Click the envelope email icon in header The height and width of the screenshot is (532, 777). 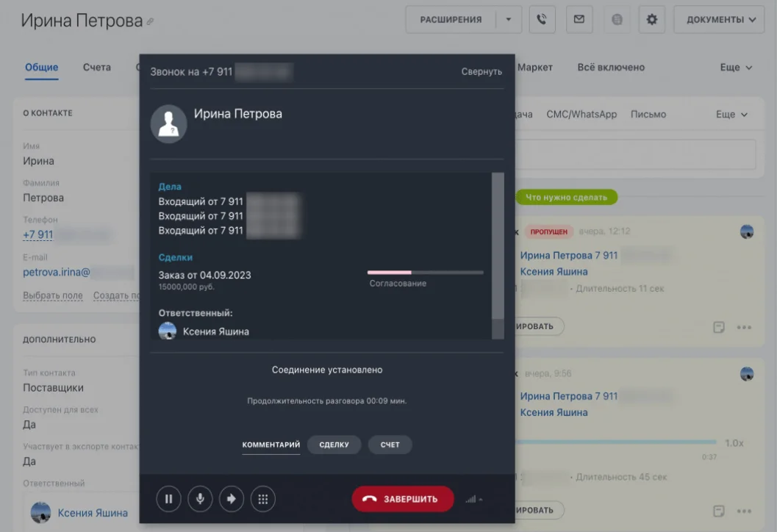point(579,19)
